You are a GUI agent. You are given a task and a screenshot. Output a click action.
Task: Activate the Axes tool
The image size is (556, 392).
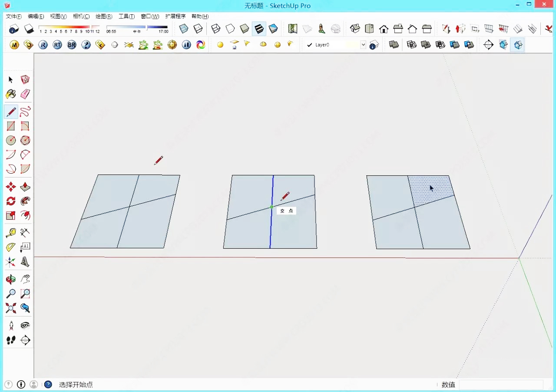[x=11, y=262]
